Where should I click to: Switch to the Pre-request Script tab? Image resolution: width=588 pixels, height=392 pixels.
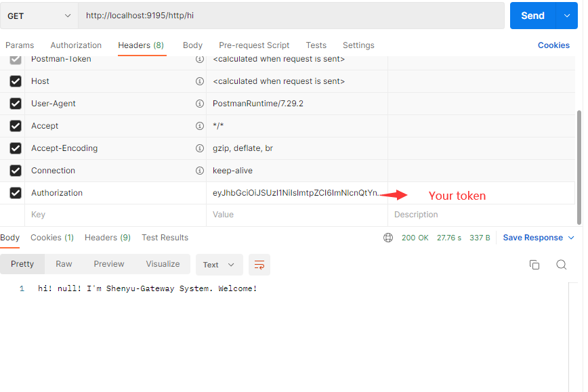(254, 45)
